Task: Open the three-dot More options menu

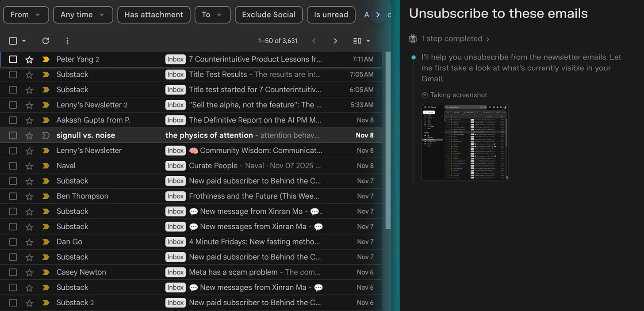Action: 67,41
